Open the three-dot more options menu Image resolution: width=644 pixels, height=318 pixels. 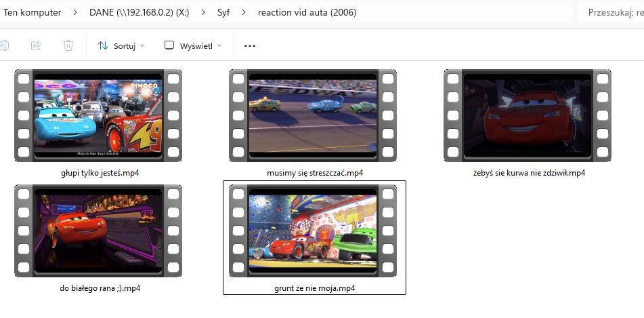(x=250, y=45)
